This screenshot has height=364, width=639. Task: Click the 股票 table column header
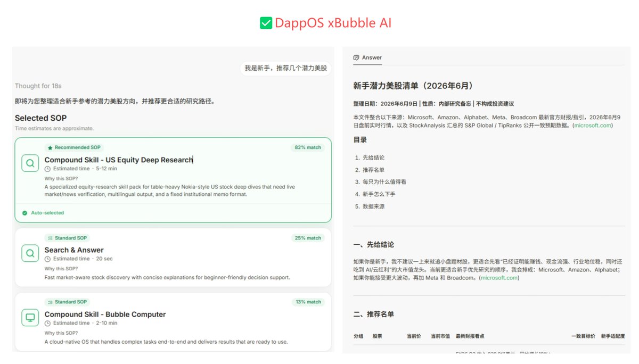point(378,336)
